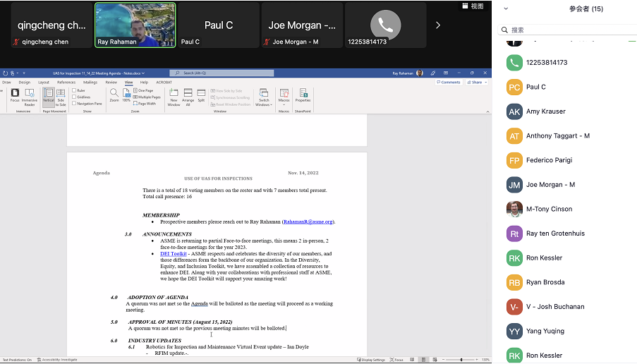Screen dimensions: 637x364
Task: Click the zoom percentage in status bar
Action: click(485, 360)
